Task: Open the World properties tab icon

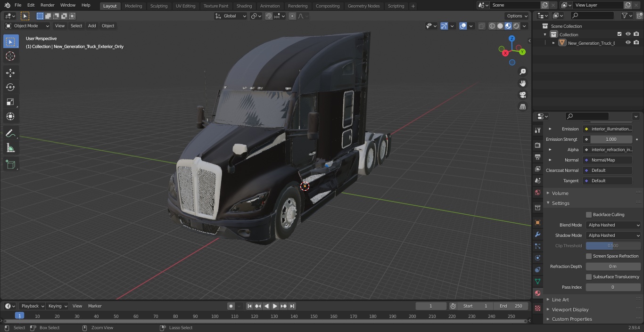Action: click(x=537, y=192)
